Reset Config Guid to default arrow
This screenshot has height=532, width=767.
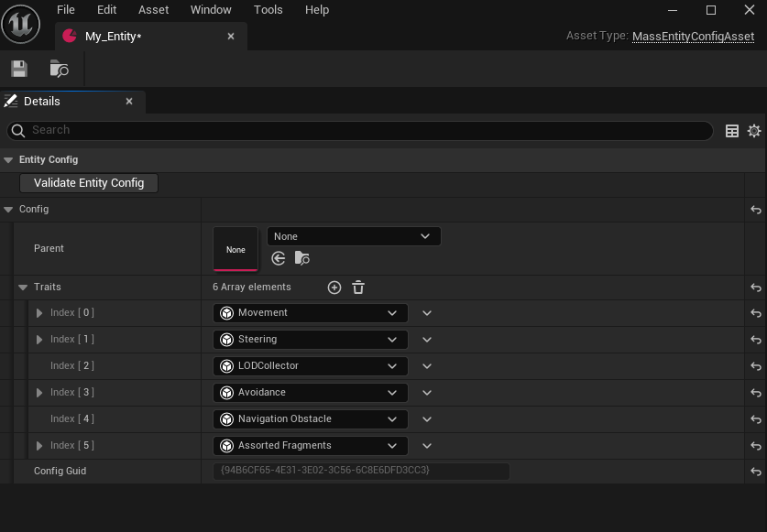pos(756,472)
